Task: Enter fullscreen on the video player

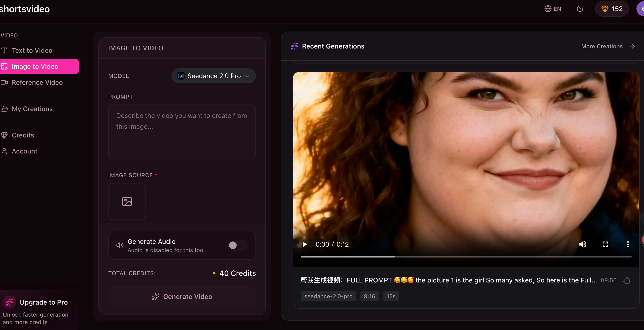Action: (x=605, y=244)
